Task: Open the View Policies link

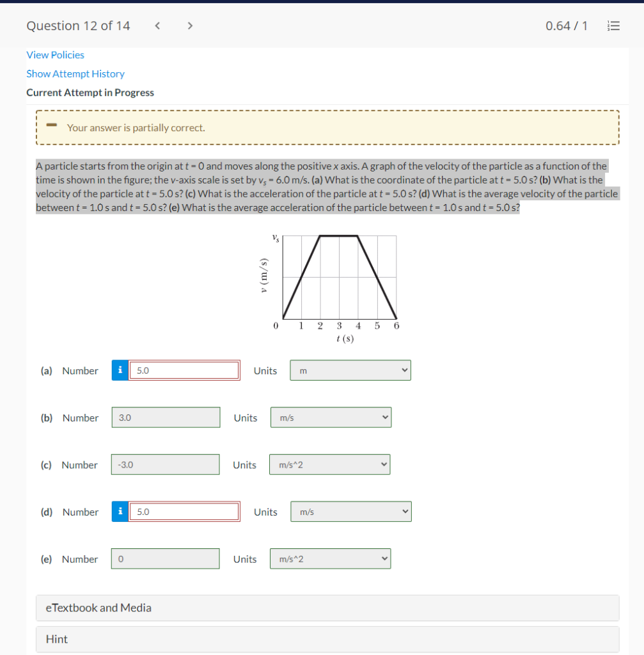Action: coord(55,55)
